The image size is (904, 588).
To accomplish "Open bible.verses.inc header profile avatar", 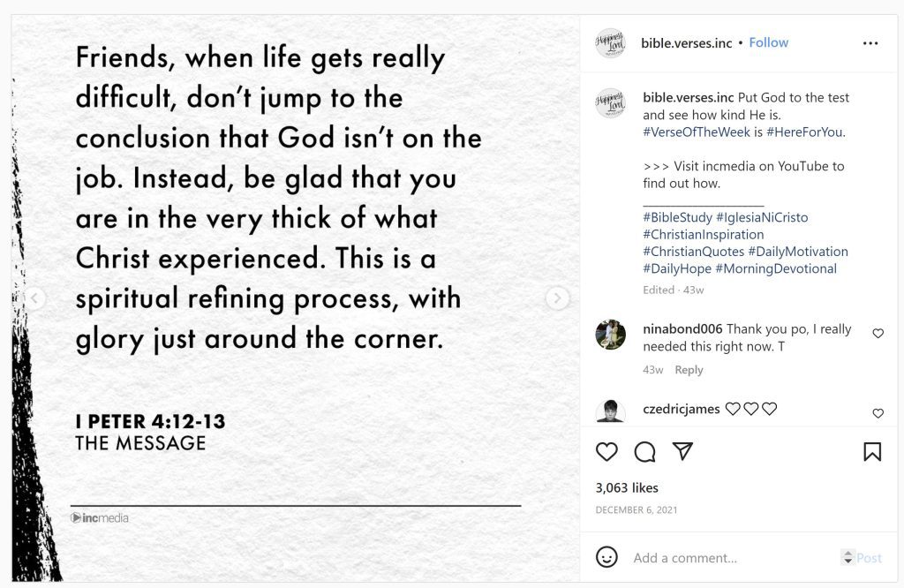I will (x=610, y=43).
